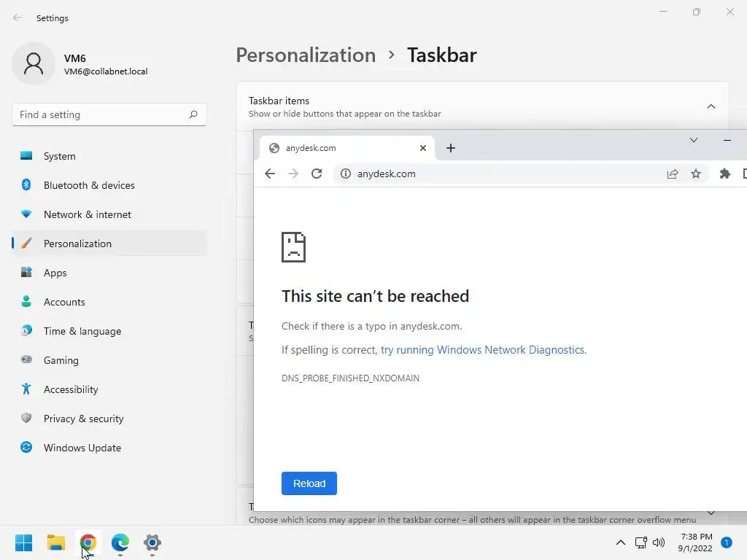Image resolution: width=747 pixels, height=560 pixels.
Task: Click VM6@collabnet.local account email
Action: 106,71
